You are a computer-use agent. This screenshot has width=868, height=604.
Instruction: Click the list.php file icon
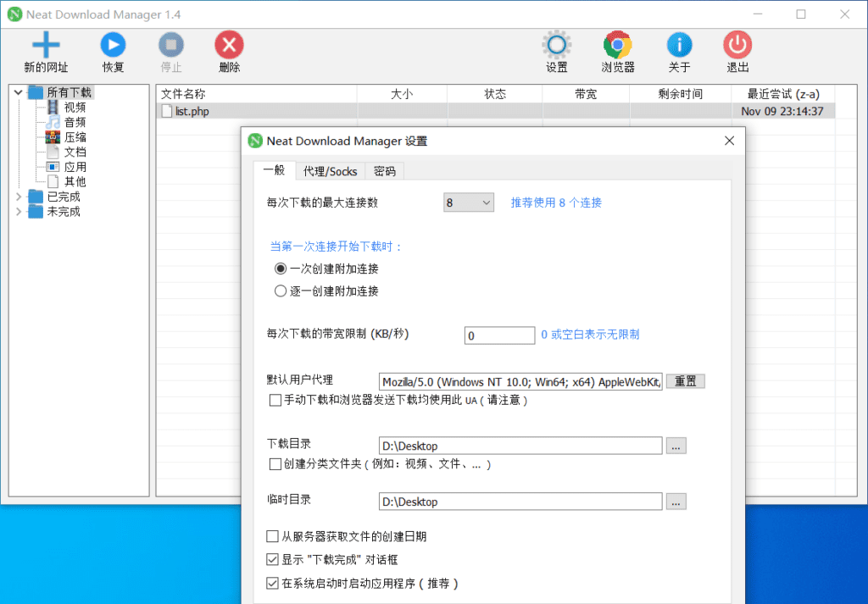click(167, 111)
